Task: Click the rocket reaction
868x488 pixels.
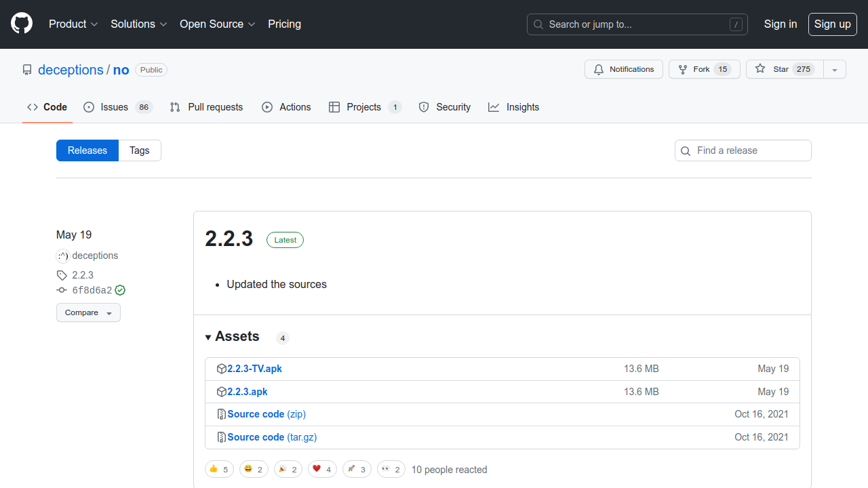Action: pos(357,469)
